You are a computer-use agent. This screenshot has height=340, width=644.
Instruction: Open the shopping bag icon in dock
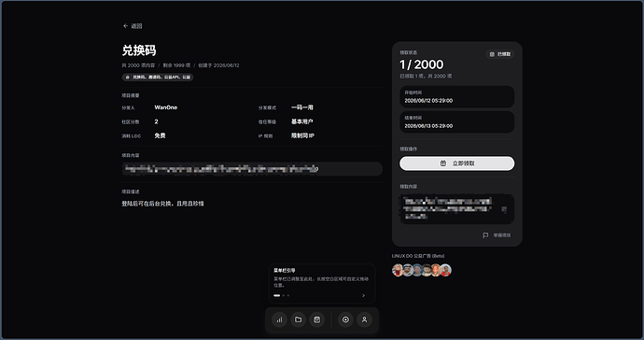tap(317, 319)
